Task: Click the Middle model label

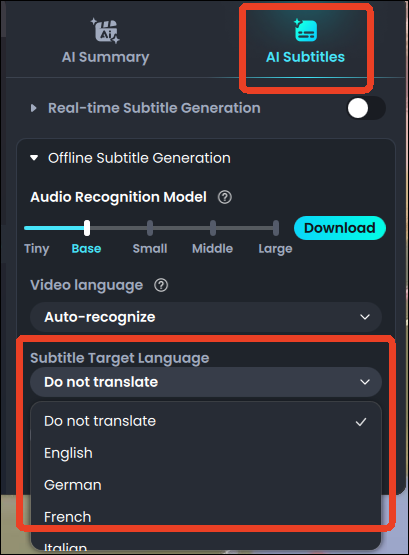Action: pos(212,248)
